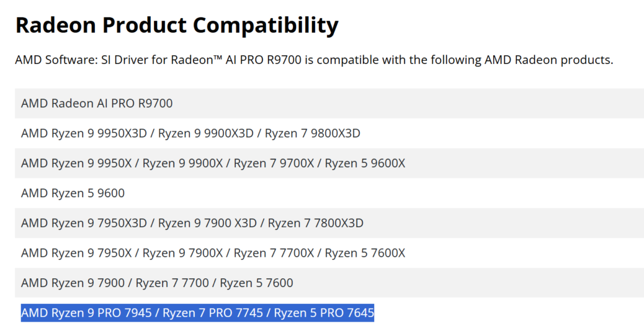644x336 pixels.
Task: Click the Ryzen 7 7700 text
Action: pyautogui.click(x=172, y=283)
